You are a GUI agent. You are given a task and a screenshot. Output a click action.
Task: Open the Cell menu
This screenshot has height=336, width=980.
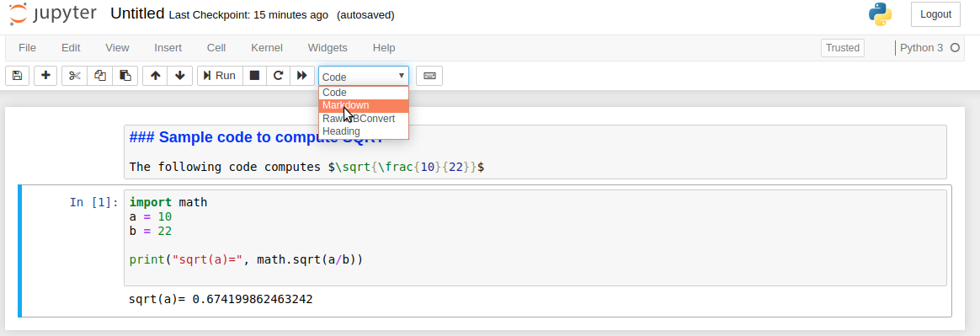(216, 47)
